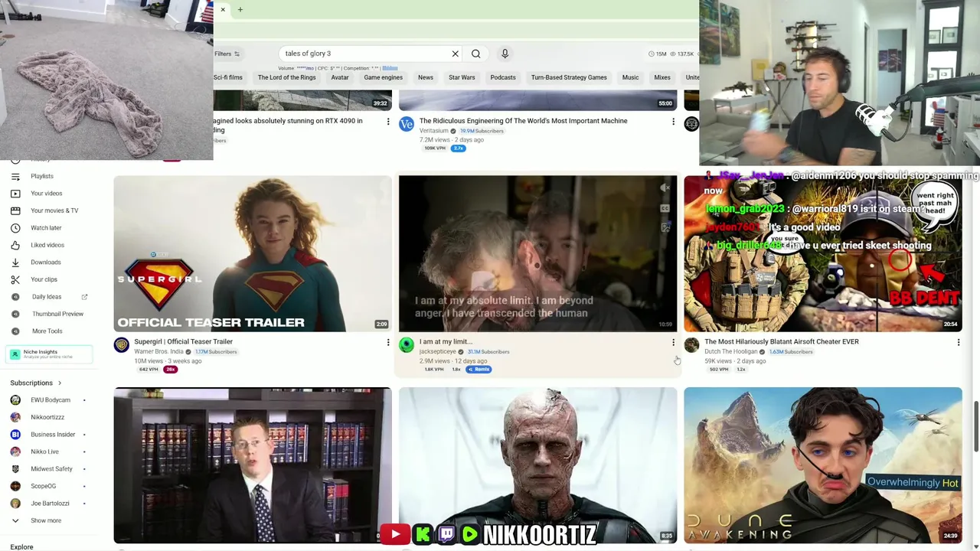The width and height of the screenshot is (980, 551).
Task: Open Supergirl Official Teaser Trailer title
Action: click(x=183, y=342)
